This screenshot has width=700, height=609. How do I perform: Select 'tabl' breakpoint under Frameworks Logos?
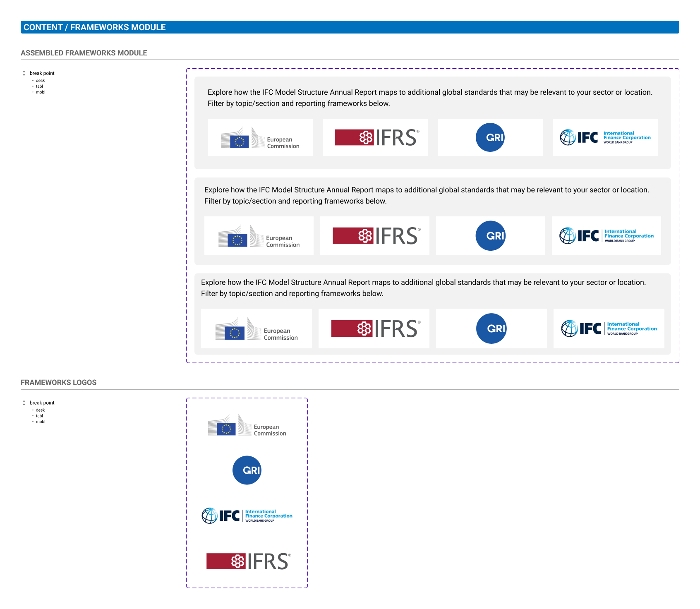tap(39, 416)
